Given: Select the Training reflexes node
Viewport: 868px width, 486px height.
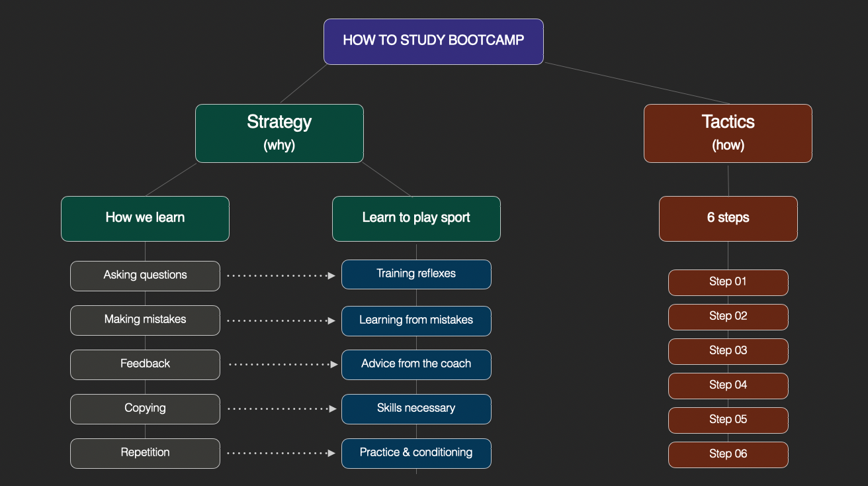Looking at the screenshot, I should 416,275.
